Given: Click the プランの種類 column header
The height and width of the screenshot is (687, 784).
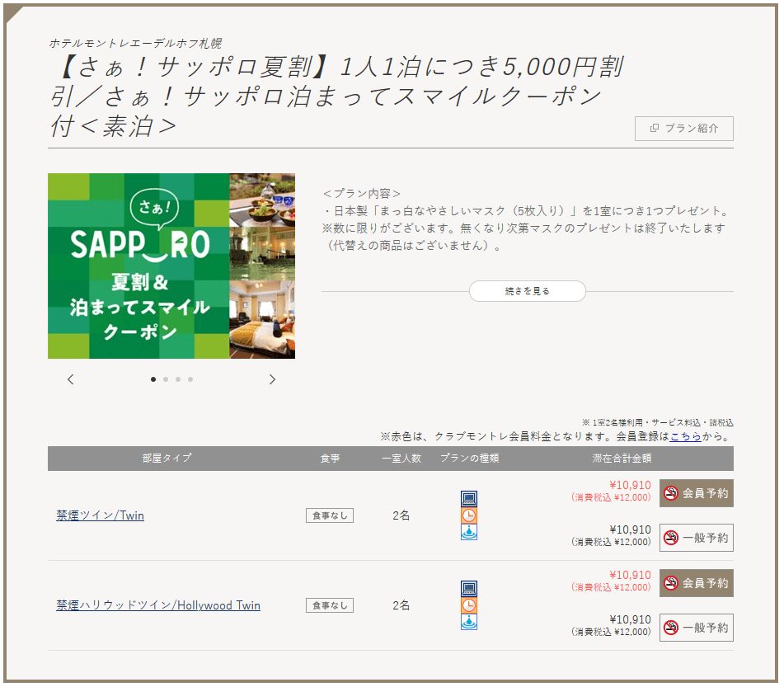Looking at the screenshot, I should (470, 459).
